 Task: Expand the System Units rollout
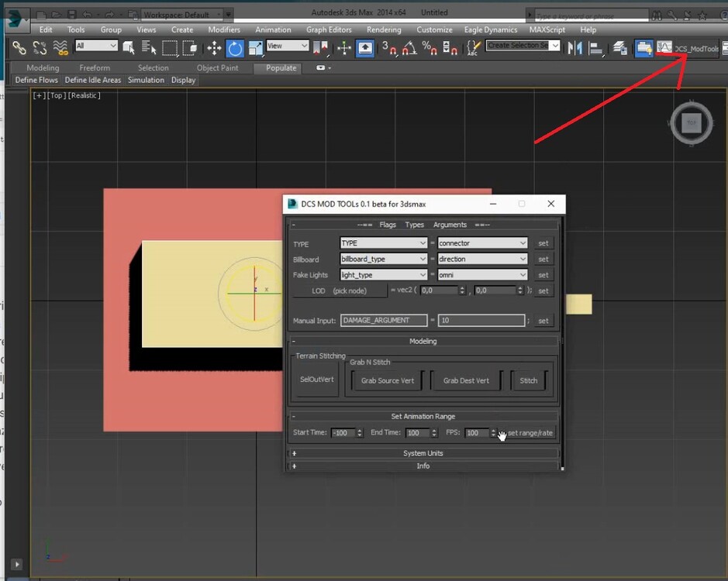coord(423,453)
